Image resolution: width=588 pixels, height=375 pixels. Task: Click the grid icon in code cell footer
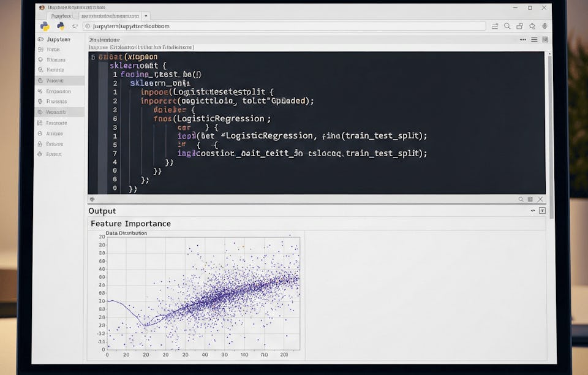[x=530, y=199]
